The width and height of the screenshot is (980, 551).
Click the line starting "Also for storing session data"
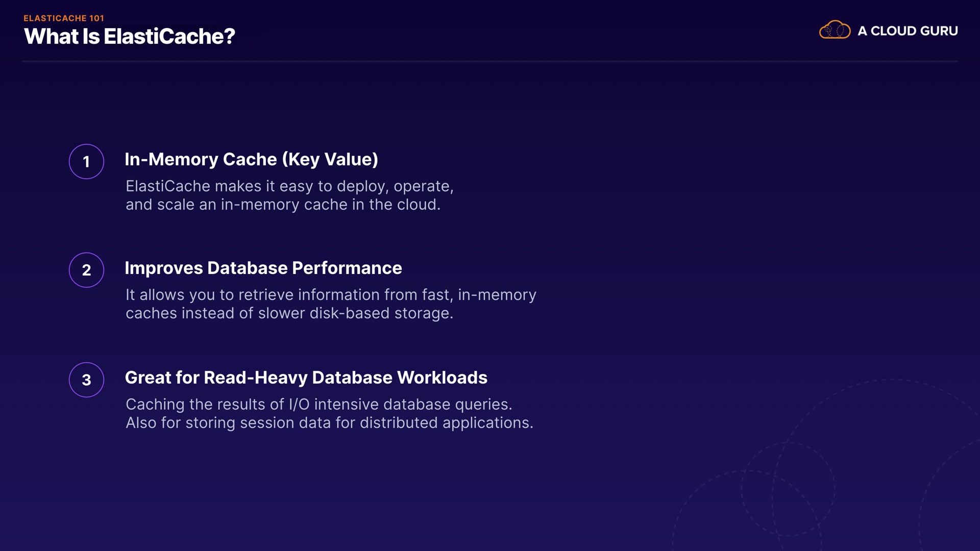pos(329,423)
